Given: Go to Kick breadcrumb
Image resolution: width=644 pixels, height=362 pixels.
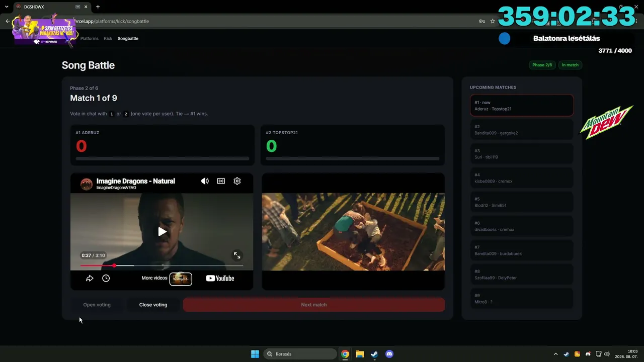Looking at the screenshot, I should (x=108, y=39).
